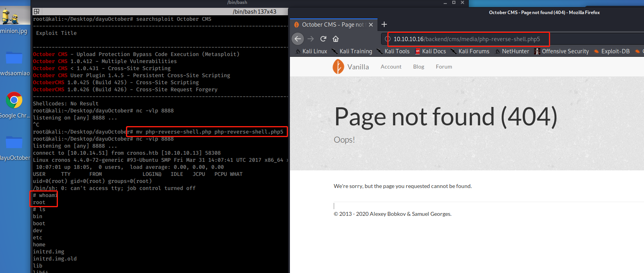Screen dimensions: 644x273
Task: Click the terminal split-pane grid icon
Action: pos(36,11)
